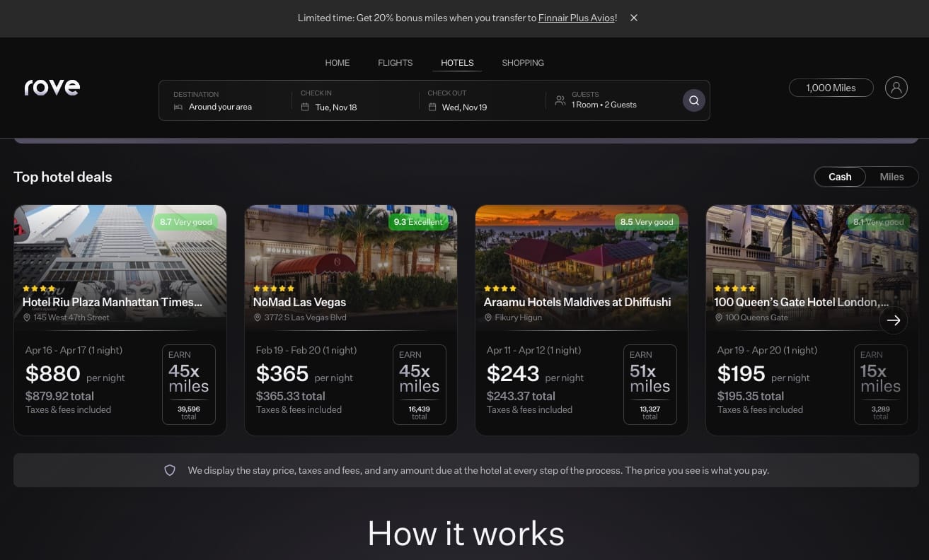Click the search magnifier button
This screenshot has height=560, width=929.
693,100
